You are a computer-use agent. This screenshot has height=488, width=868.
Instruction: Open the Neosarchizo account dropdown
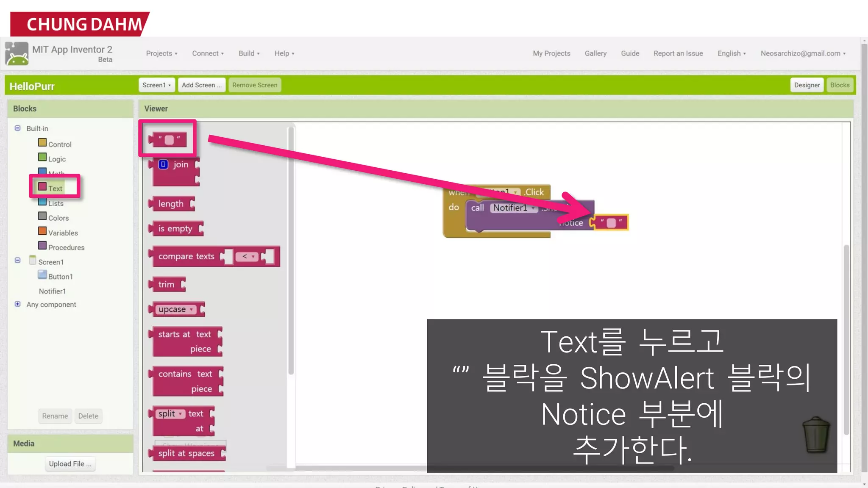pyautogui.click(x=803, y=53)
